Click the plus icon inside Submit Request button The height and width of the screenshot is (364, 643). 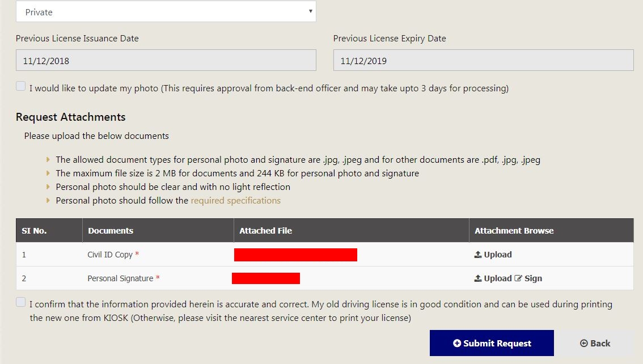pyautogui.click(x=456, y=343)
